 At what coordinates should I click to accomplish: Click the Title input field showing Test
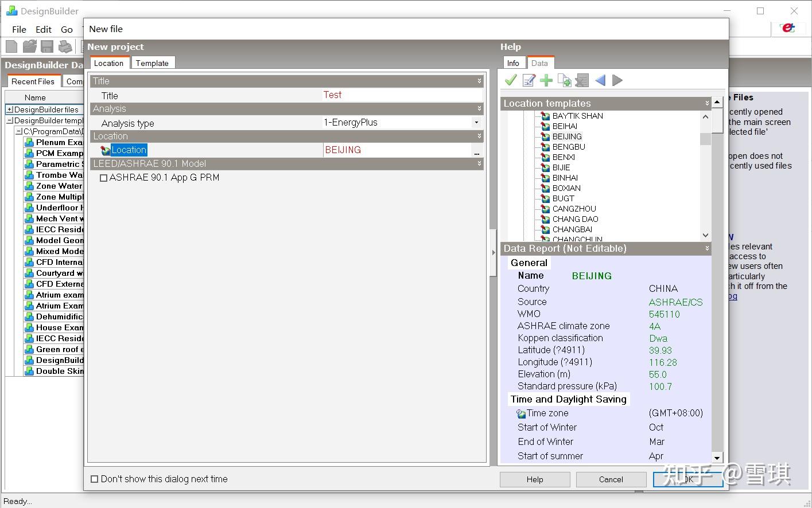click(402, 95)
